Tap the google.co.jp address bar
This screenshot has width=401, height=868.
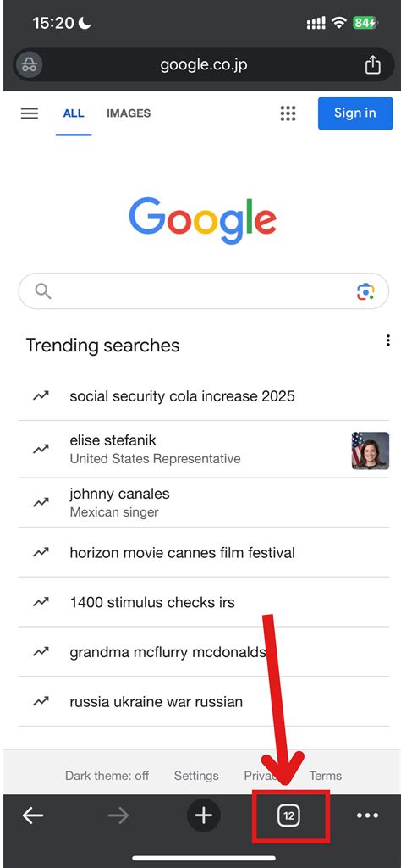(204, 64)
